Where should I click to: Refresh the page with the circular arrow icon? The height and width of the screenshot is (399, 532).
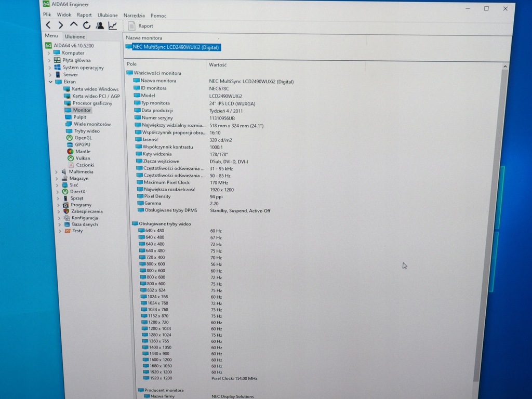pos(87,25)
